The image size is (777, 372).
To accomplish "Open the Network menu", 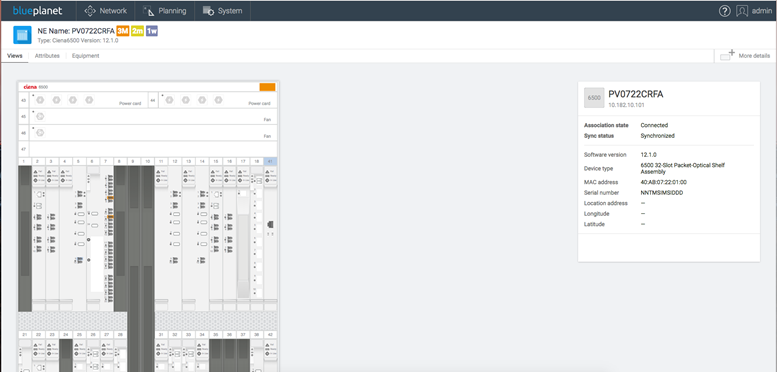I will tap(106, 10).
